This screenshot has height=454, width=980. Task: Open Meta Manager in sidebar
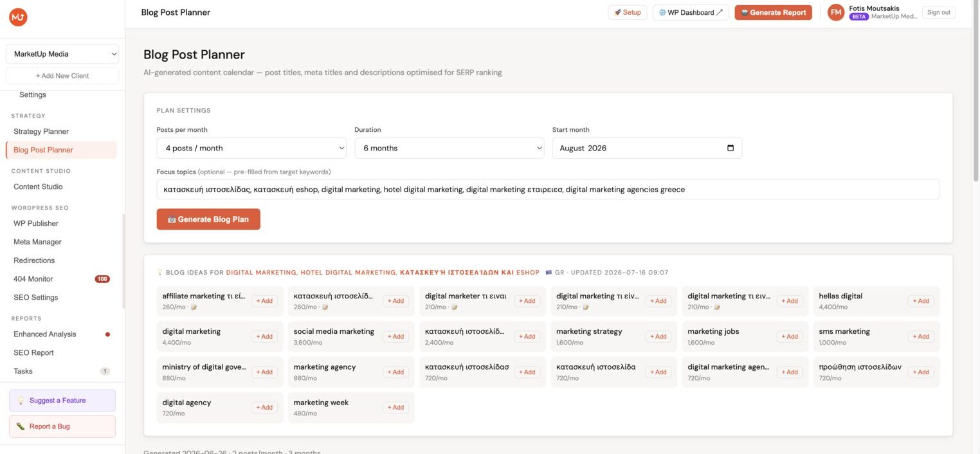coord(37,242)
